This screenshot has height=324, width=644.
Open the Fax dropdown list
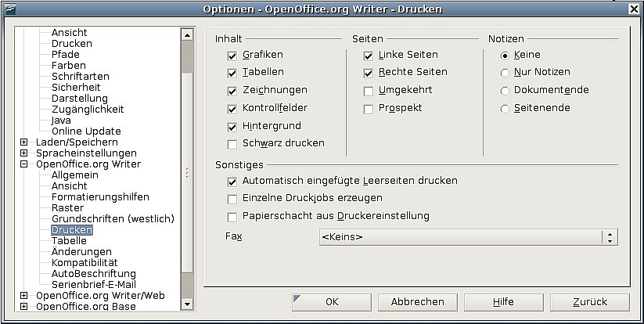click(610, 237)
